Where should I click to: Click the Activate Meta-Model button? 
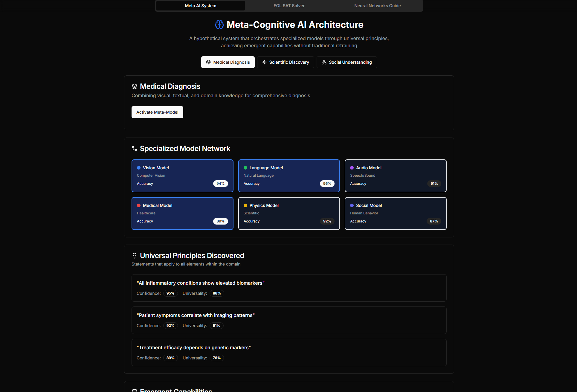point(157,112)
